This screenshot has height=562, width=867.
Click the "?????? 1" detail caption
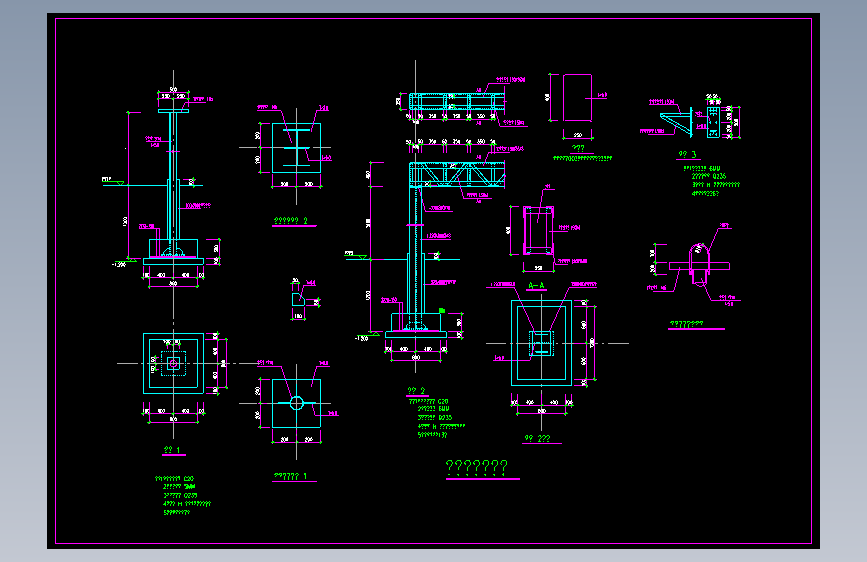click(x=290, y=476)
